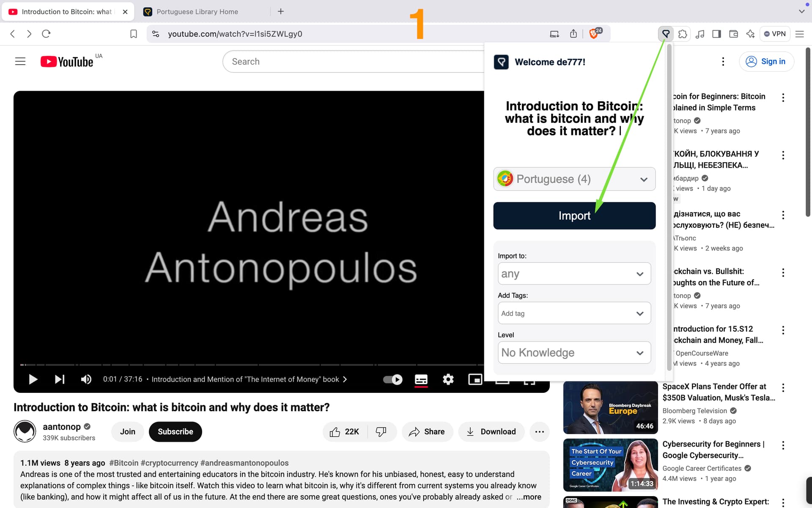The height and width of the screenshot is (508, 812).
Task: Switch to miniplayer mode
Action: [475, 379]
